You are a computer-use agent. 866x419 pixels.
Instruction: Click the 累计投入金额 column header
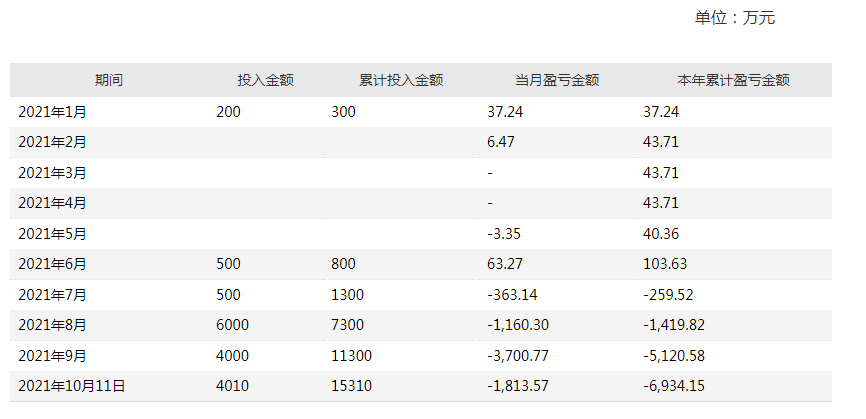pos(401,80)
